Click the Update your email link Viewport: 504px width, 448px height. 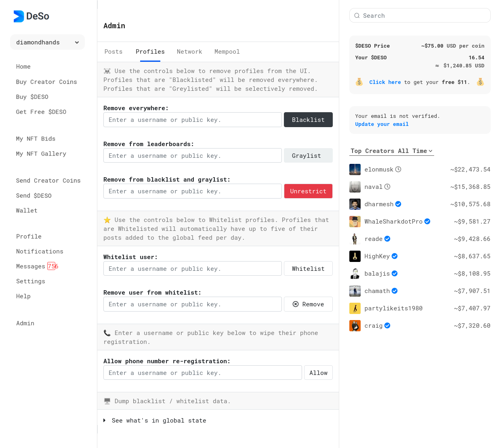382,124
